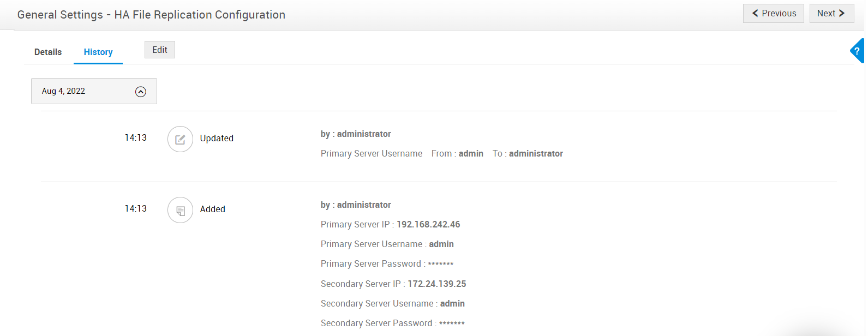This screenshot has height=336, width=868.
Task: Click the Secondary Server Password line
Action: (x=393, y=323)
